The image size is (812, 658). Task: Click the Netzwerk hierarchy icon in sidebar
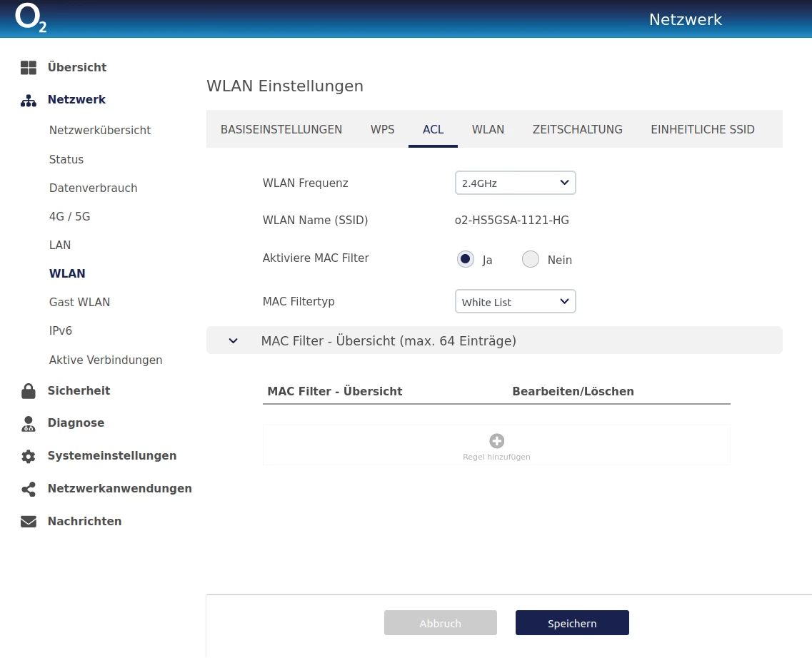pyautogui.click(x=29, y=100)
